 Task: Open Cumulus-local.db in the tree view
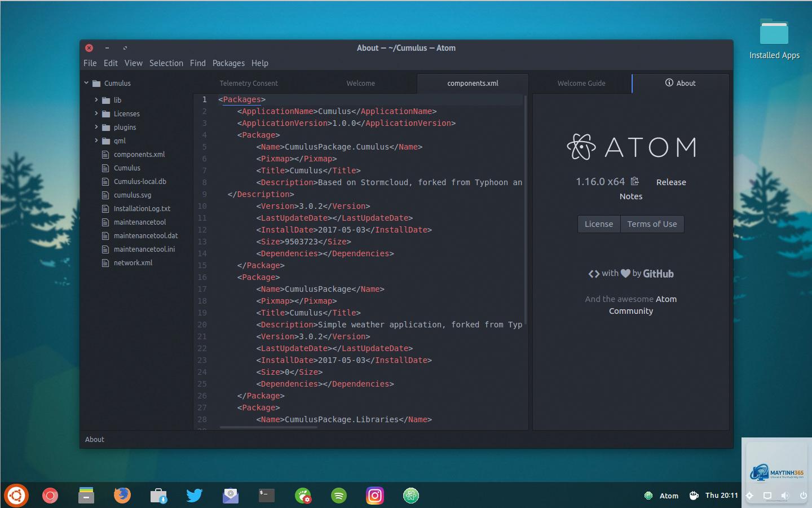pos(140,181)
